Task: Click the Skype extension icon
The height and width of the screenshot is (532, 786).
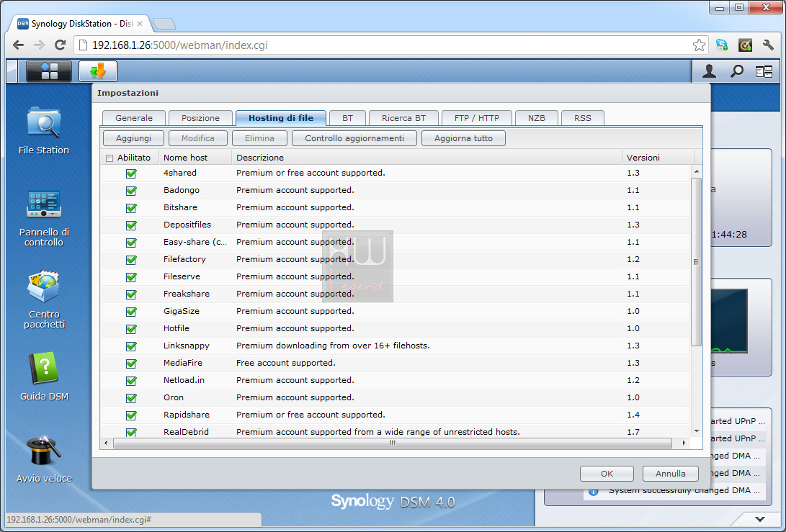Action: 722,45
